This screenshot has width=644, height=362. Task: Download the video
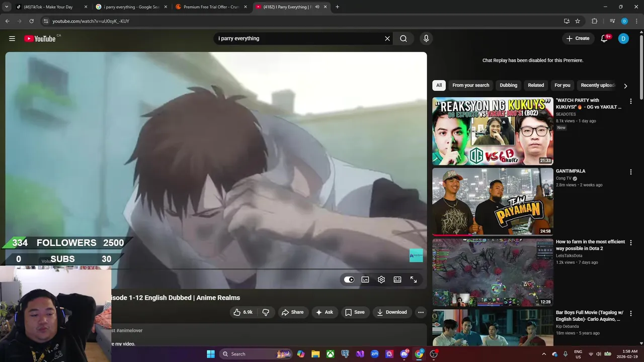coord(391,312)
